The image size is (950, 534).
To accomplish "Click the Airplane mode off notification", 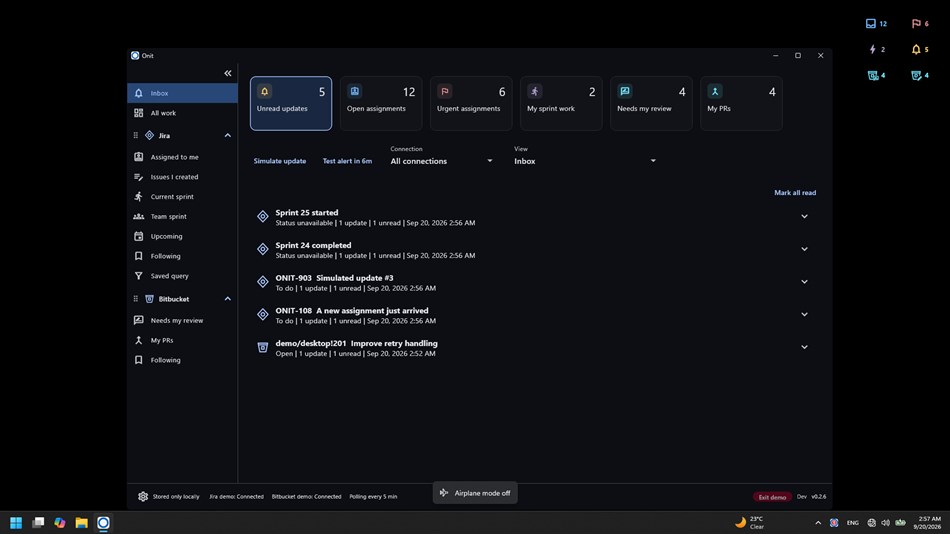I will (x=475, y=493).
